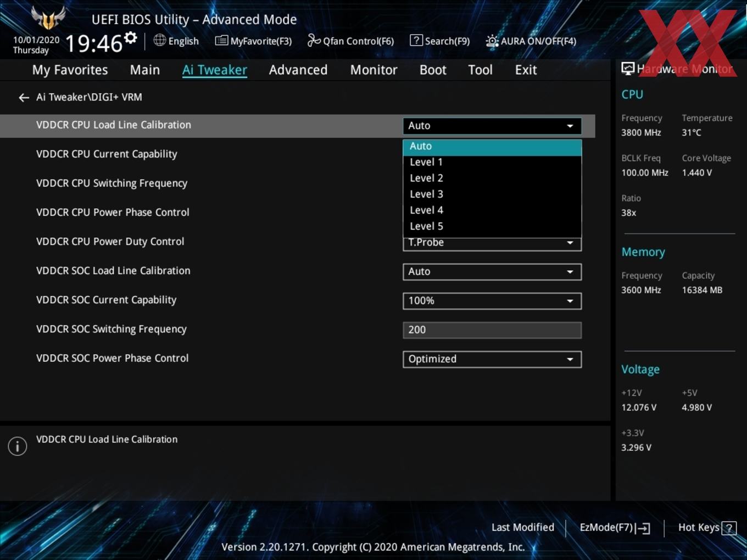Click the globe language icon
Image resolution: width=747 pixels, height=560 pixels.
(159, 40)
